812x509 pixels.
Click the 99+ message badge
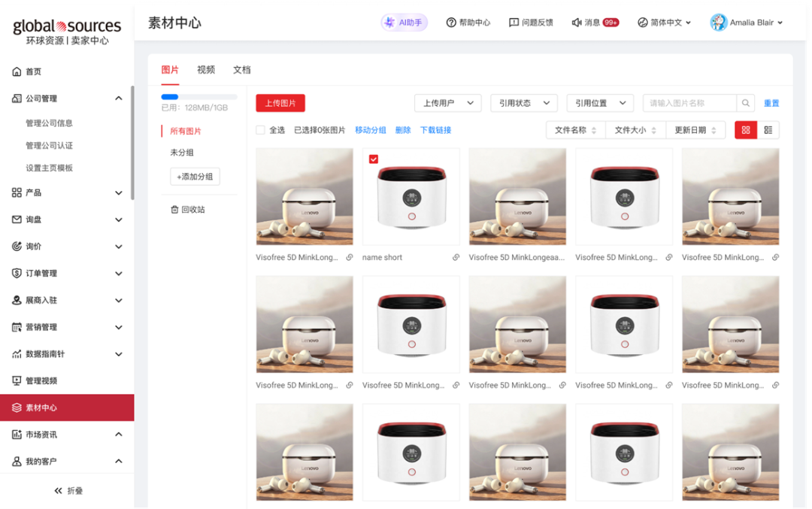[x=611, y=23]
